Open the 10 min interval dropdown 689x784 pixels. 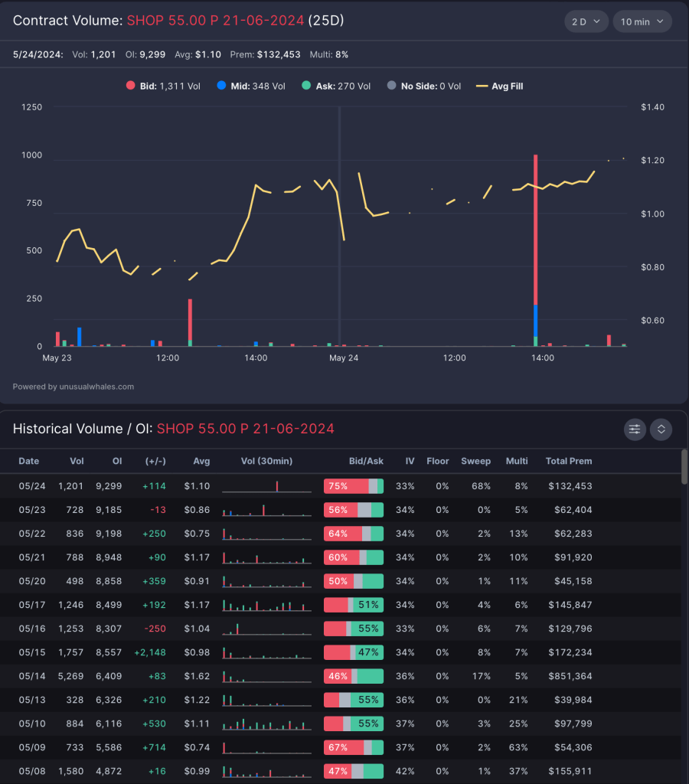642,21
